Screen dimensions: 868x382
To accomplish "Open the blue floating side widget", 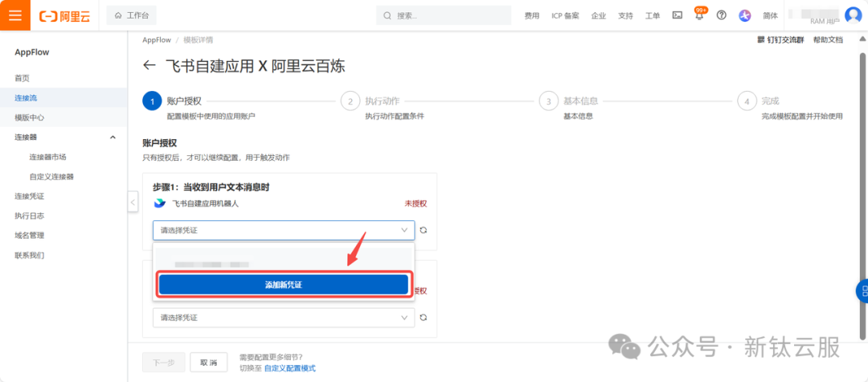I will pos(862,290).
